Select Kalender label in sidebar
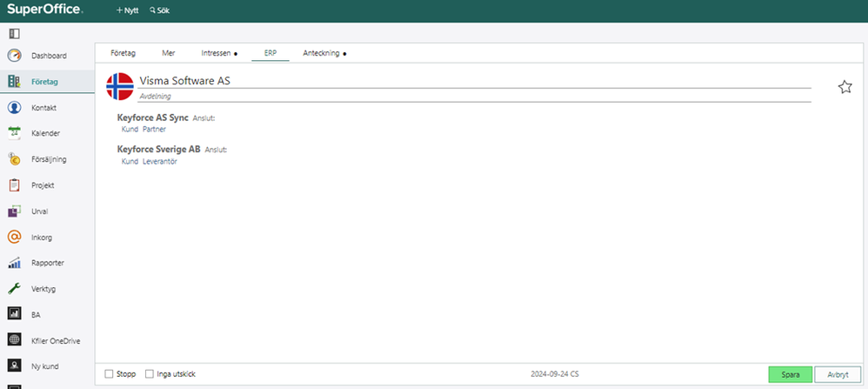The height and width of the screenshot is (389, 868). click(x=46, y=133)
